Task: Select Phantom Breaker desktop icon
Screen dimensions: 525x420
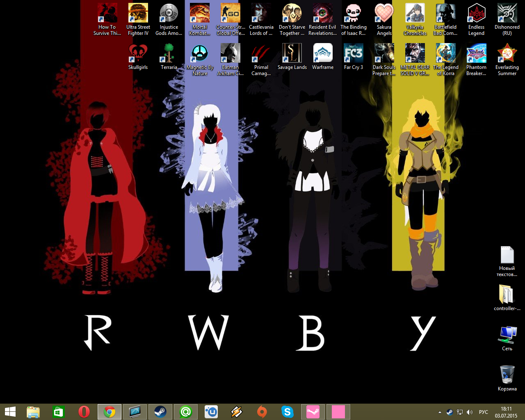Action: tap(477, 60)
